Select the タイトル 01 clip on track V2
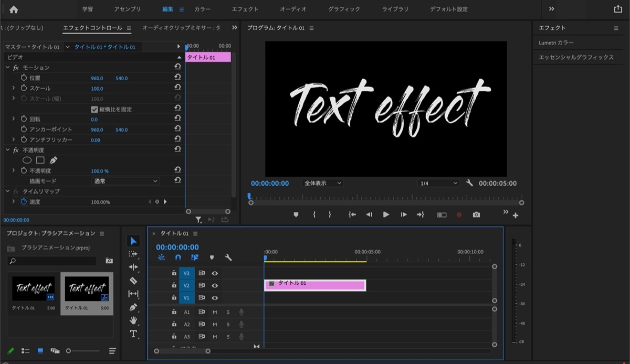630x364 pixels. [x=315, y=285]
